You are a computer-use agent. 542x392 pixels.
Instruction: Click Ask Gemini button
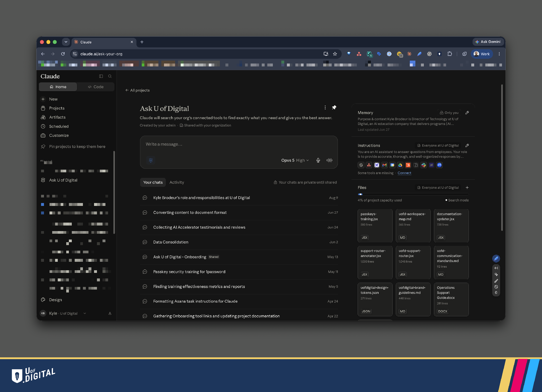click(x=488, y=42)
